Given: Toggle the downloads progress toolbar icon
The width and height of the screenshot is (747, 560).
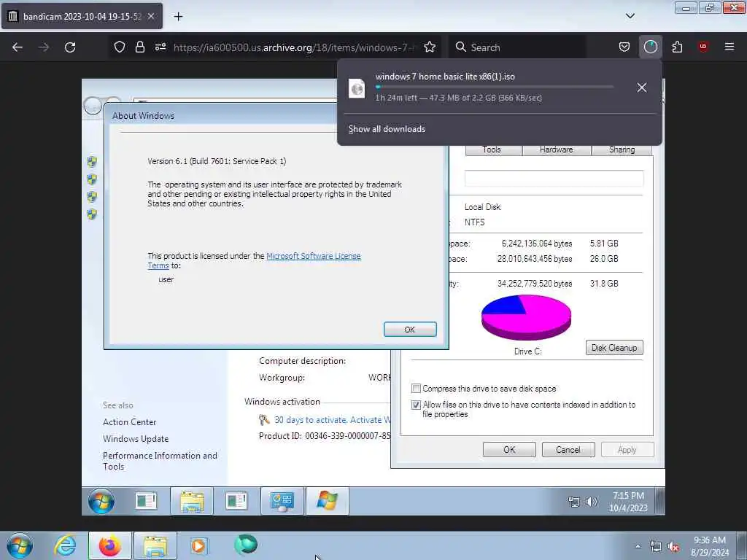Looking at the screenshot, I should tap(650, 47).
